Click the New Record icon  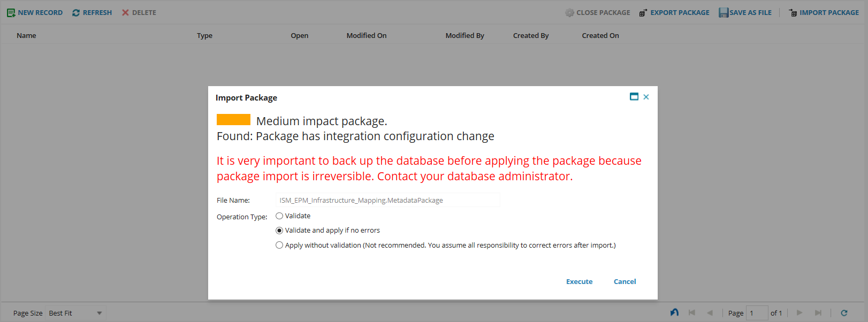click(11, 13)
